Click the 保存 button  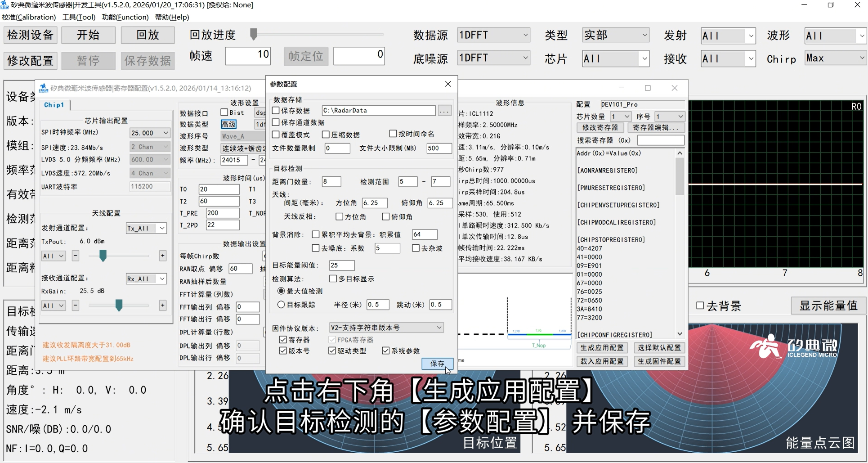437,364
